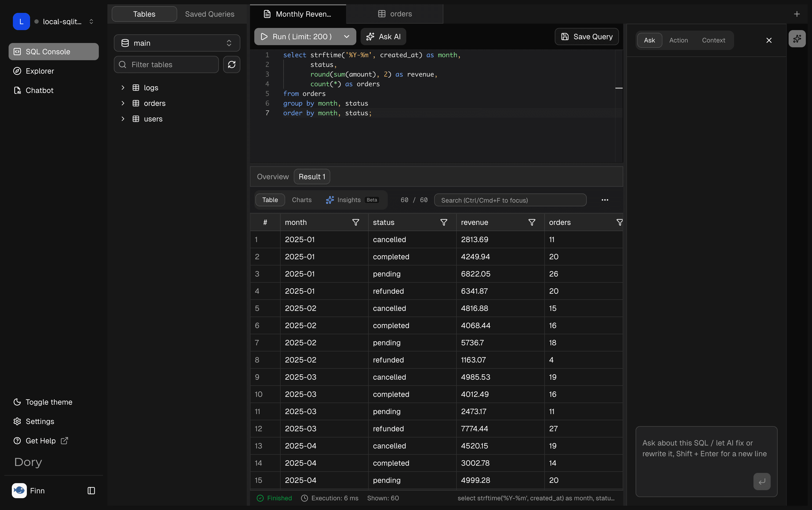The width and height of the screenshot is (812, 510).
Task: Filter the month column
Action: [x=356, y=222]
